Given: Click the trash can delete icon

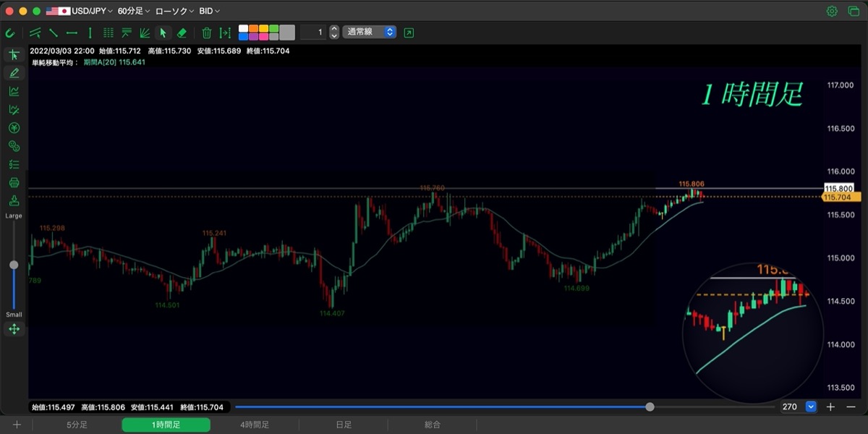Looking at the screenshot, I should pos(207,33).
